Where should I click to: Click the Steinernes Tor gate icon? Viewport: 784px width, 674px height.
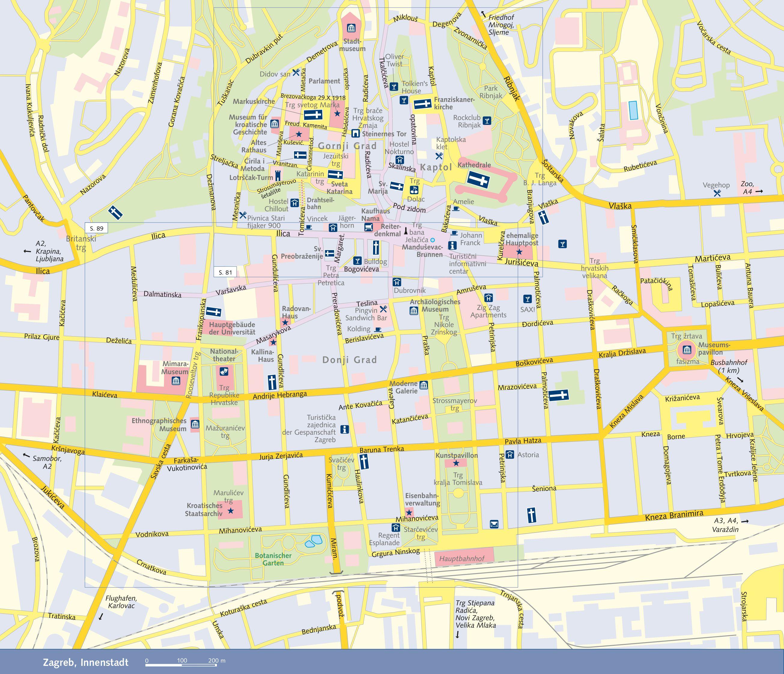(355, 133)
